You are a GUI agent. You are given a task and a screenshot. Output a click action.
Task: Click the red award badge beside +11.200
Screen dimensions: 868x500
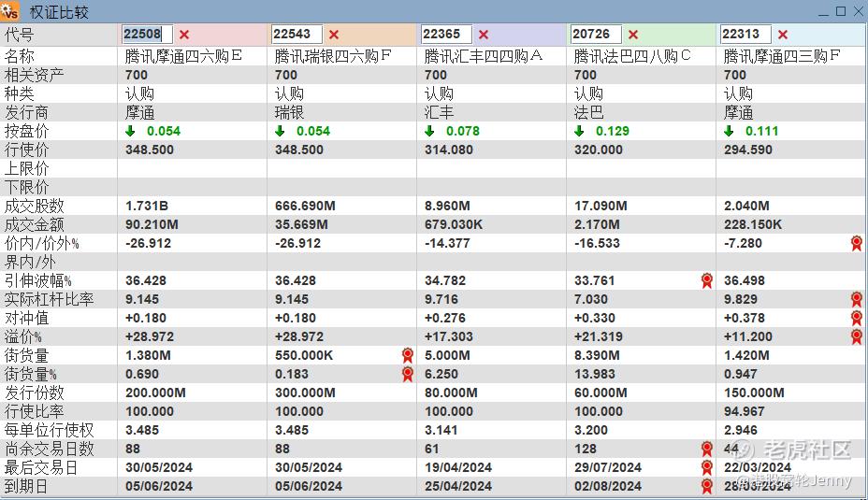(857, 336)
